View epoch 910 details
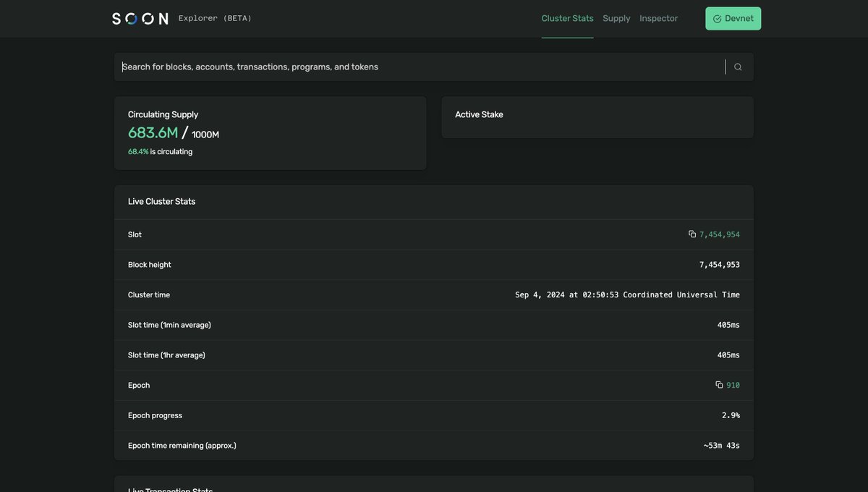The width and height of the screenshot is (868, 492). tap(733, 383)
